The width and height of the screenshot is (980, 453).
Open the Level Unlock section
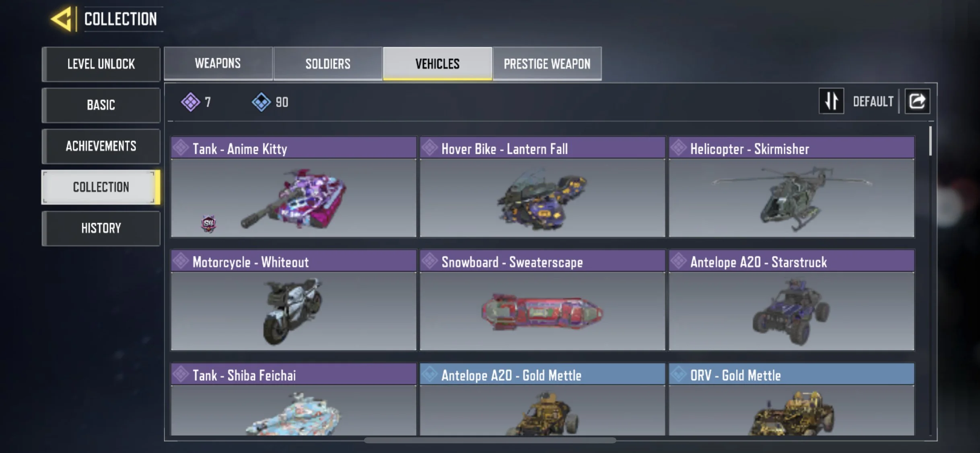(x=101, y=64)
